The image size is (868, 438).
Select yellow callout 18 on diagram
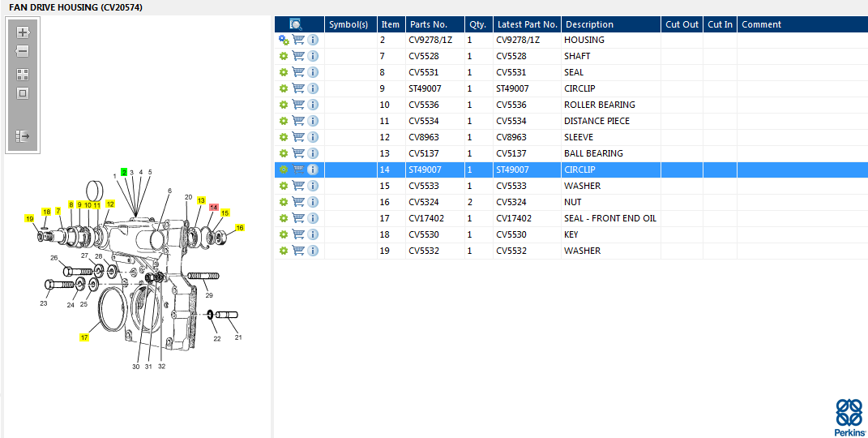[x=46, y=212]
